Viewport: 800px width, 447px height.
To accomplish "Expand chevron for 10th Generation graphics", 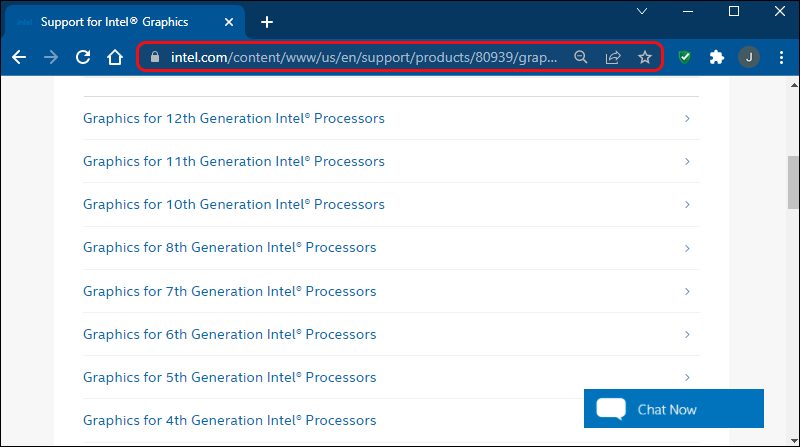I will [687, 204].
